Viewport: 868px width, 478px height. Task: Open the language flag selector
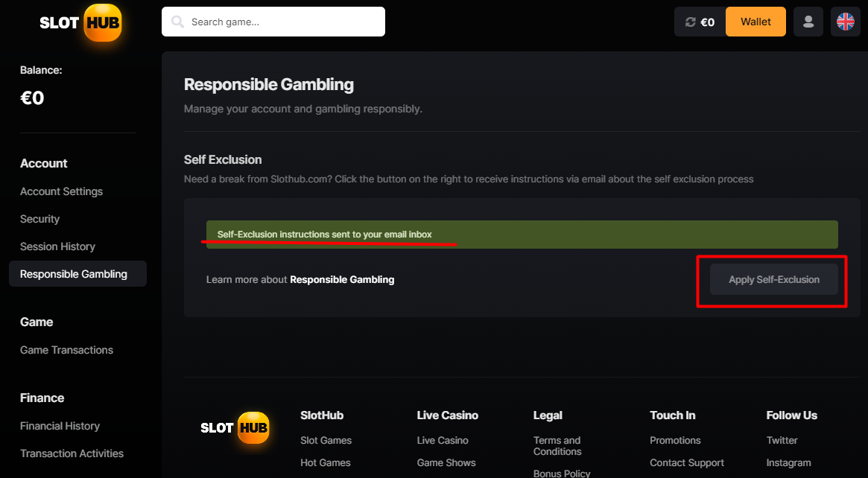pyautogui.click(x=845, y=22)
